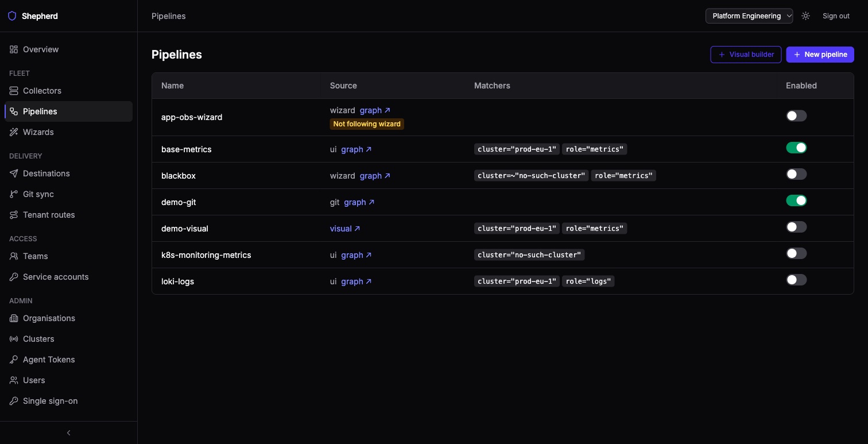Collapse the sidebar with the chevron
868x444 pixels.
pos(69,433)
